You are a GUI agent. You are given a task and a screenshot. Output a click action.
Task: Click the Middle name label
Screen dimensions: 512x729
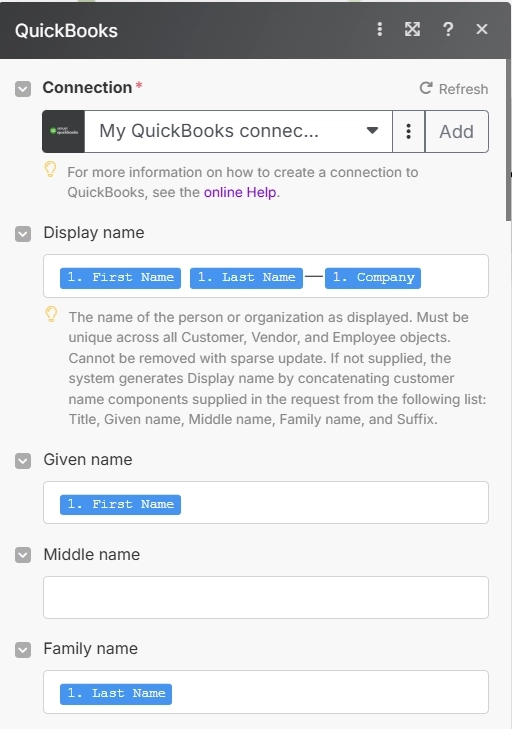tap(92, 554)
